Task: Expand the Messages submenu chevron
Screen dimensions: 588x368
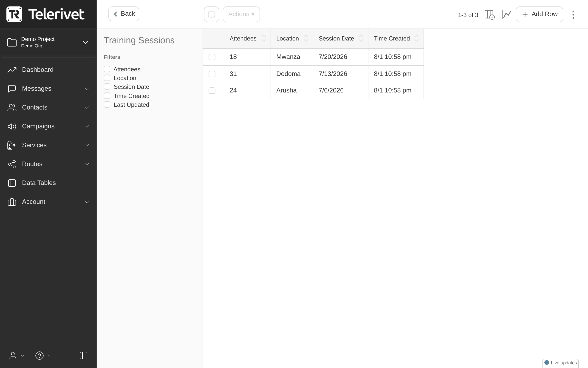Action: [x=87, y=89]
